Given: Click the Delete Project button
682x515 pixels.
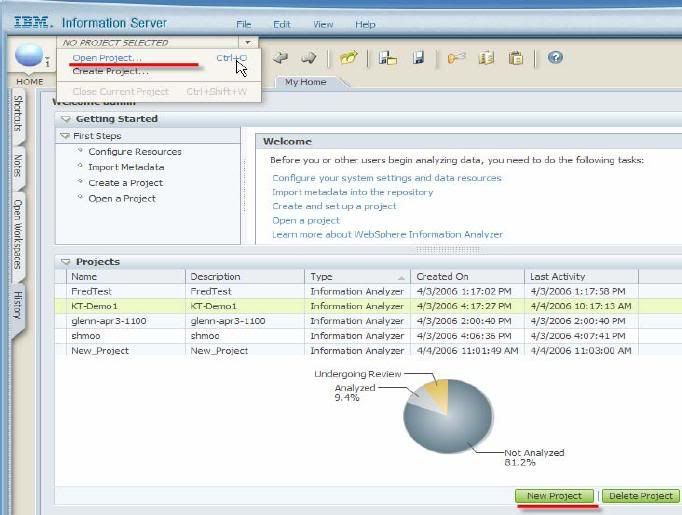Looking at the screenshot, I should [x=641, y=496].
